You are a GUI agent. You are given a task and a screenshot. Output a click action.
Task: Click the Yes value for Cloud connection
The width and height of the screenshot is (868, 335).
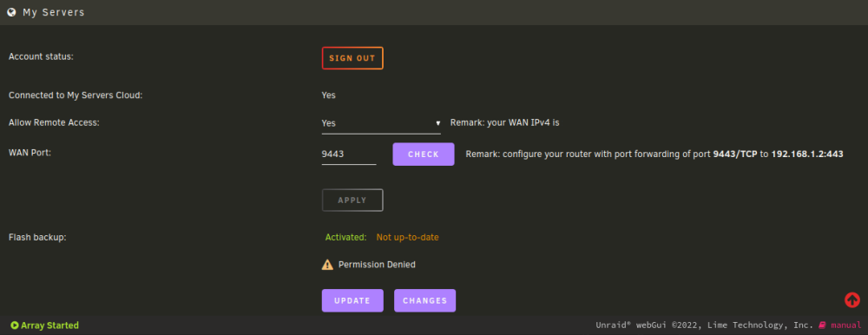pyautogui.click(x=329, y=95)
